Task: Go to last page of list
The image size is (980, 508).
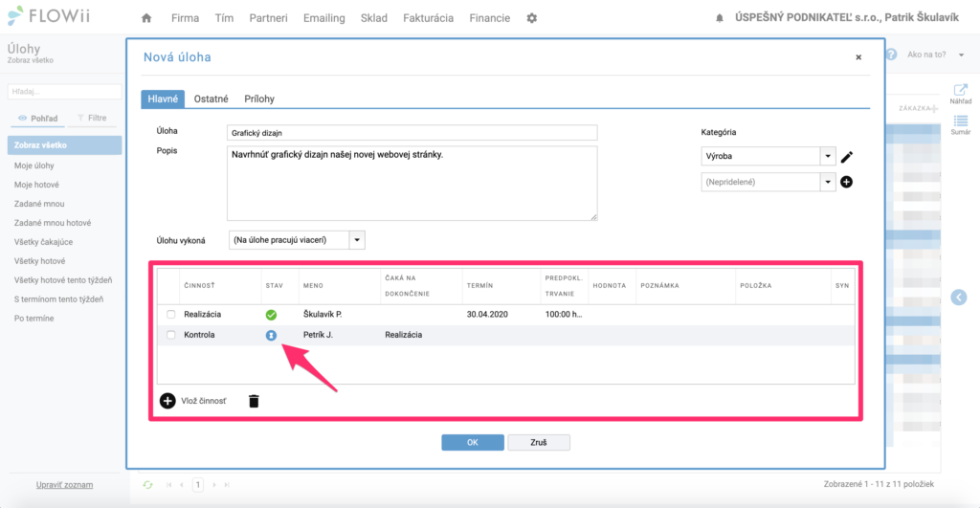Action: coord(227,485)
